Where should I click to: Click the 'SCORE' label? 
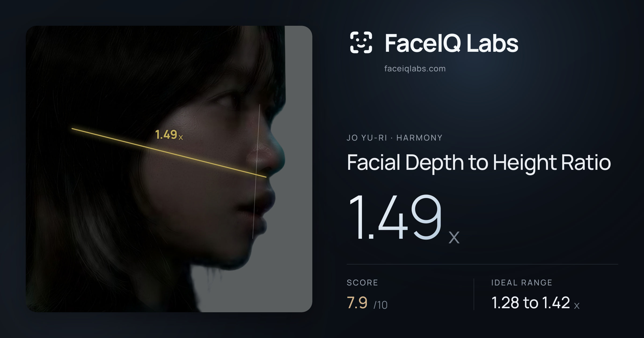point(362,282)
